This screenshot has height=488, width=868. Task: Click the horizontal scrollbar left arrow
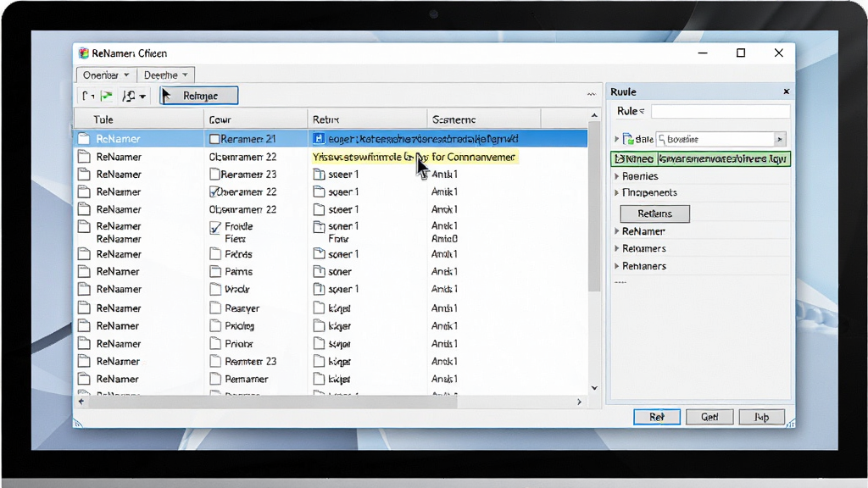(x=81, y=402)
